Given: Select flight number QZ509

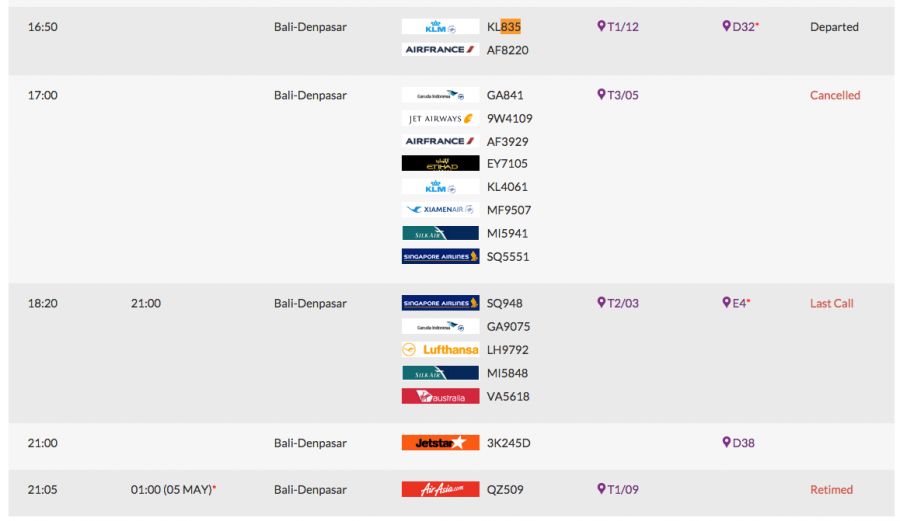Looking at the screenshot, I should click(x=505, y=489).
